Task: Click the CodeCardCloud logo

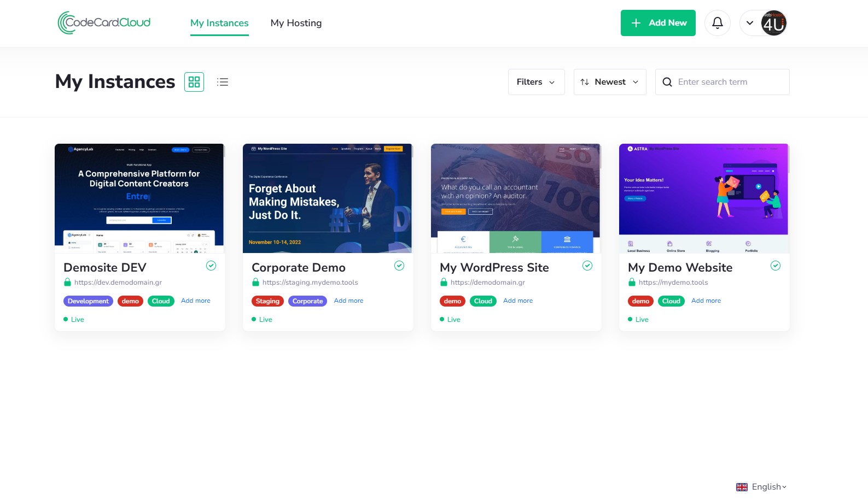Action: point(104,23)
